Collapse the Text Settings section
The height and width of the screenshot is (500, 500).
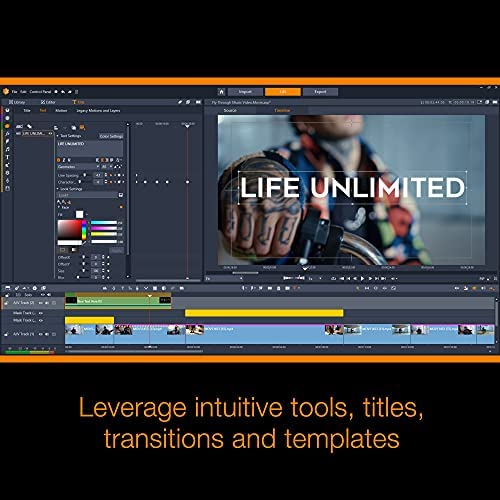coord(58,136)
